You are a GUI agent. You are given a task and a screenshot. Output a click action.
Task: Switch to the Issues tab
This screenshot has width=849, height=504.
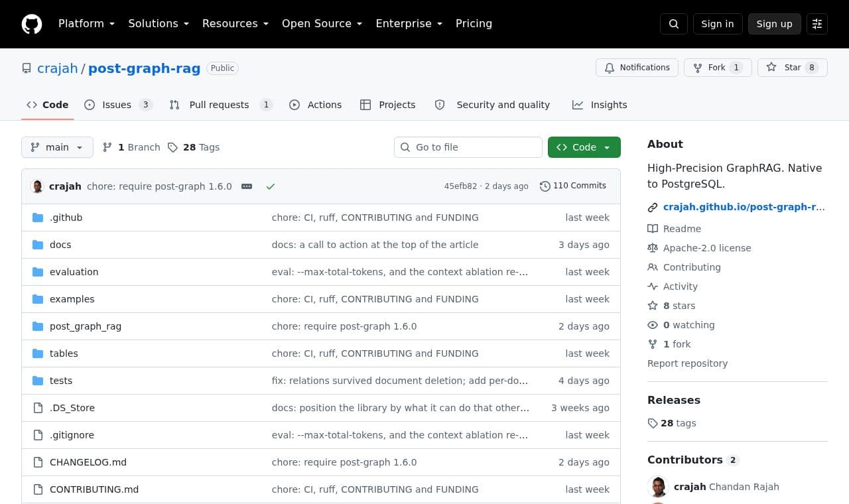118,105
